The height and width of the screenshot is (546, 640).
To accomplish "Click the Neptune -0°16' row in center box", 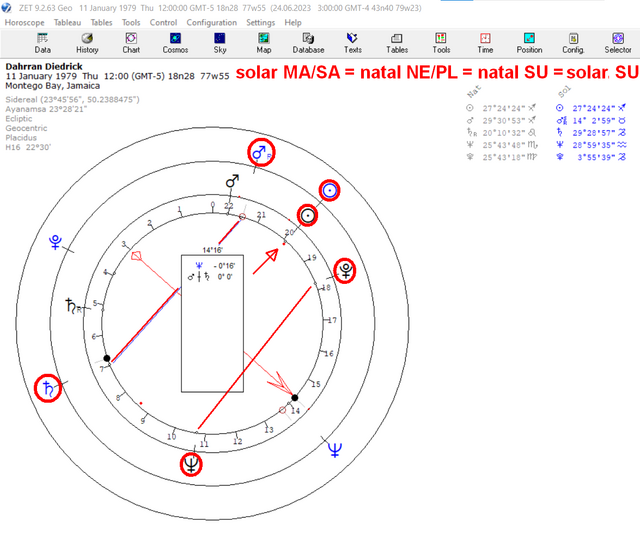I will pos(215,266).
